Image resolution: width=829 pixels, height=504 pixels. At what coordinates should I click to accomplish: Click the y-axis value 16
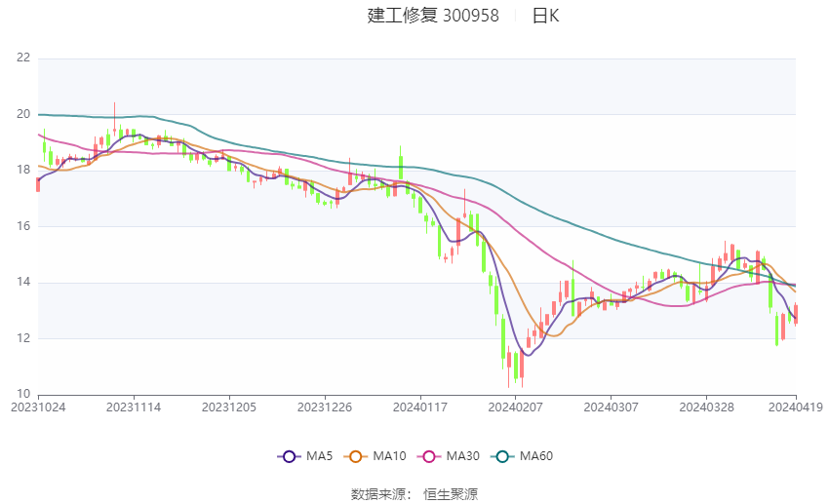(23, 225)
